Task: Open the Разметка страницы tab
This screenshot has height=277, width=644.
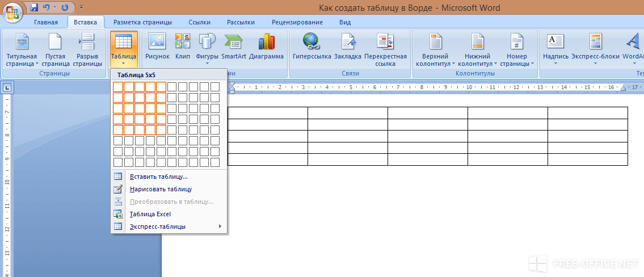Action: 142,22
